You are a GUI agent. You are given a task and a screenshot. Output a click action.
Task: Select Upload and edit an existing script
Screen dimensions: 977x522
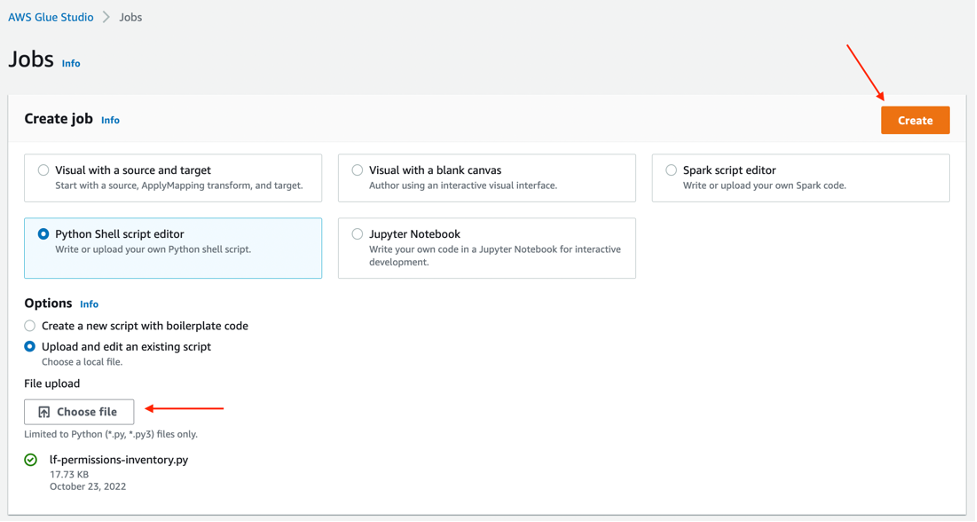click(x=30, y=347)
